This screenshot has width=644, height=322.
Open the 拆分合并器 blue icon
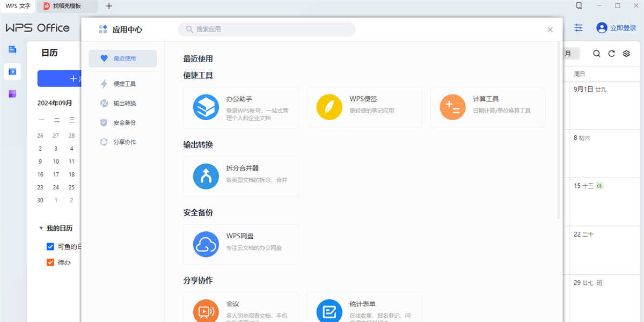coord(206,177)
